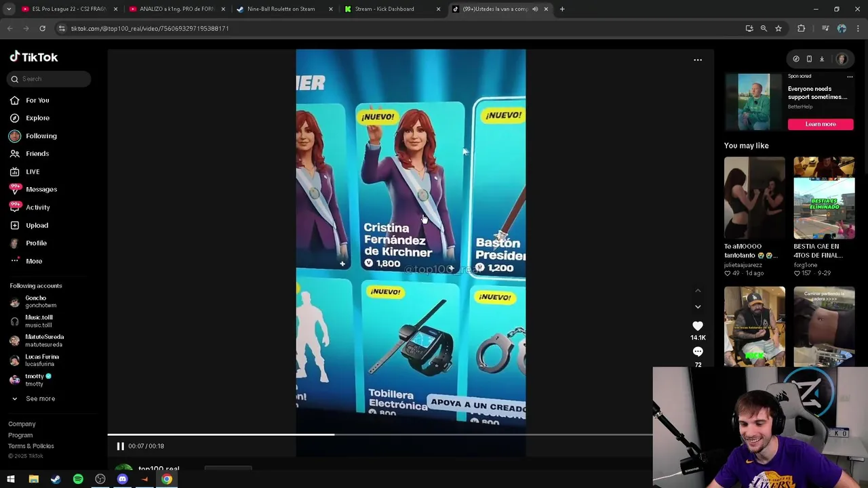Open the BESTIA CAE EN 4TOS video thumbnail
The height and width of the screenshot is (488, 868).
point(824,198)
